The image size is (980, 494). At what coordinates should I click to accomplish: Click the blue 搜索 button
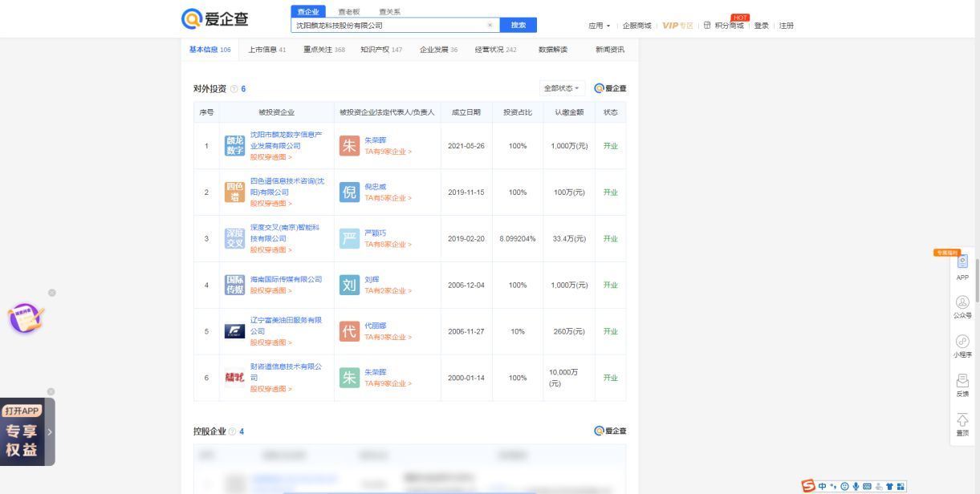(518, 26)
